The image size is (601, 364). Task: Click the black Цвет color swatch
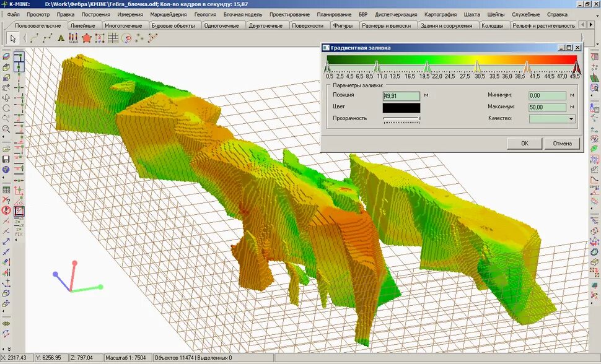(401, 108)
